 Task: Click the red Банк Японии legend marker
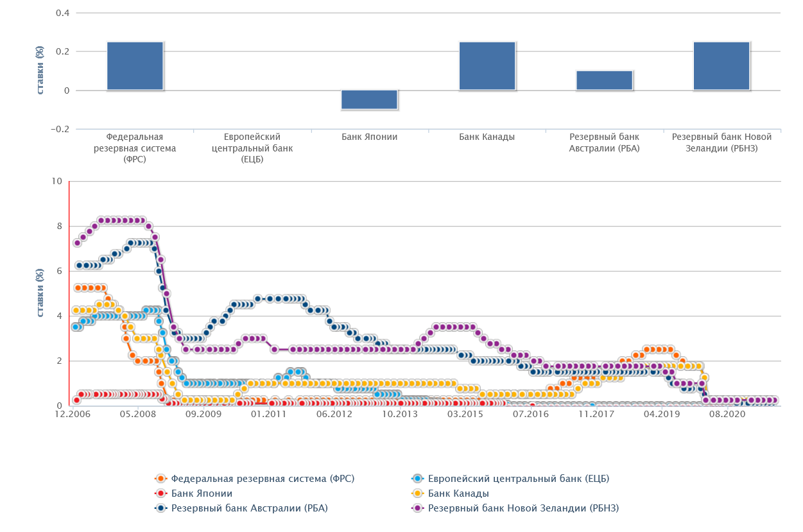tap(161, 493)
